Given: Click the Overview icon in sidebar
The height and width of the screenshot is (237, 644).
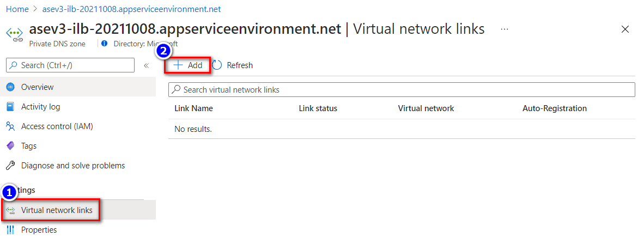Looking at the screenshot, I should (10, 87).
